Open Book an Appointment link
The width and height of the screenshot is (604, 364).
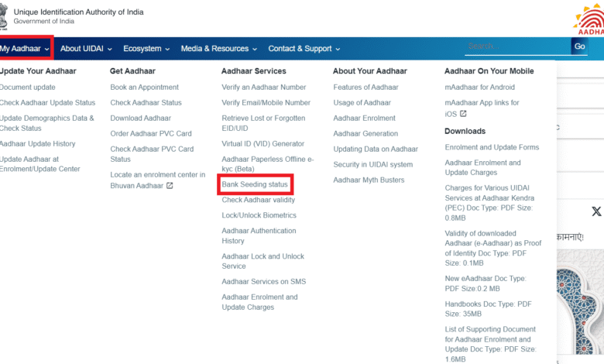point(145,88)
